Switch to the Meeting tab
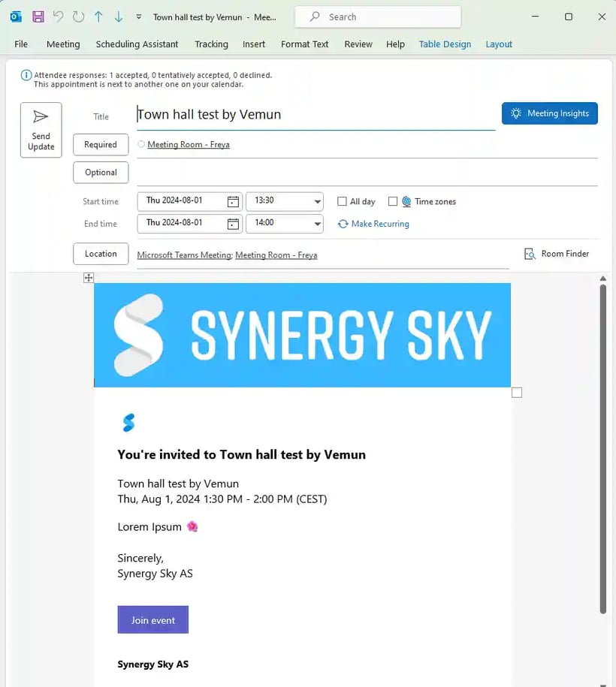 [63, 44]
